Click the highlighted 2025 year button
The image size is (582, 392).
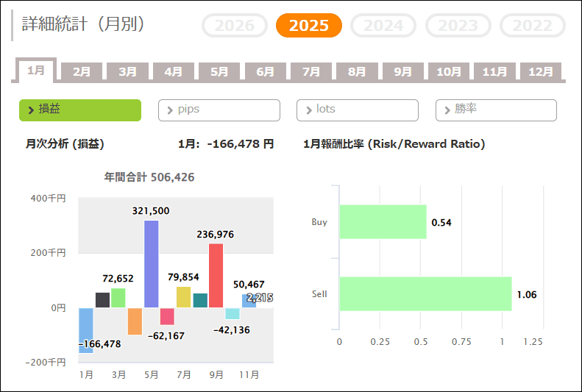309,26
